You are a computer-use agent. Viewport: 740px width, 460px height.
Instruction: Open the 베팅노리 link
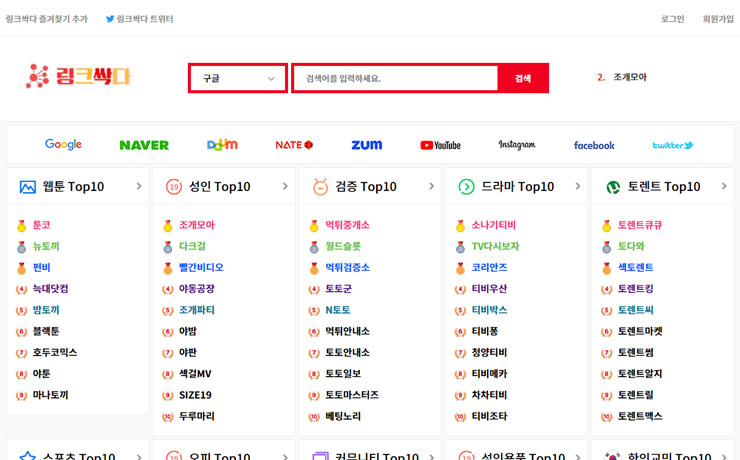pyautogui.click(x=343, y=416)
